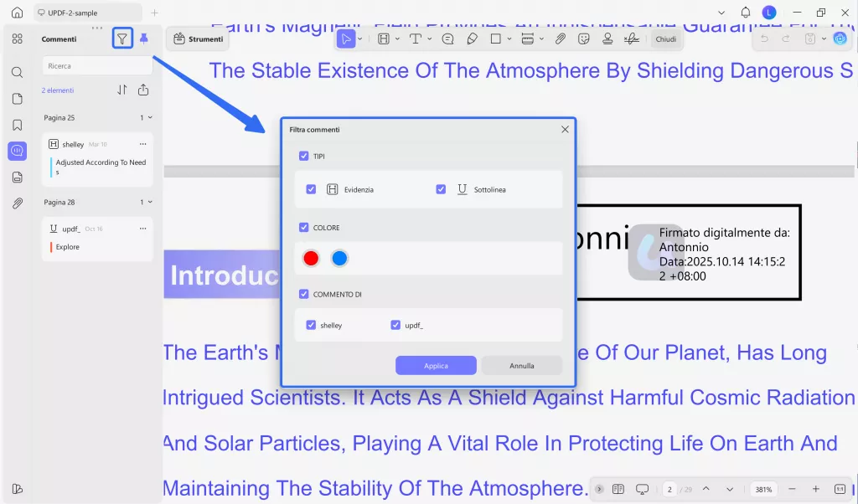Click the zoom percentage field 381%
Viewport: 858px width, 504px height.
pos(764,489)
